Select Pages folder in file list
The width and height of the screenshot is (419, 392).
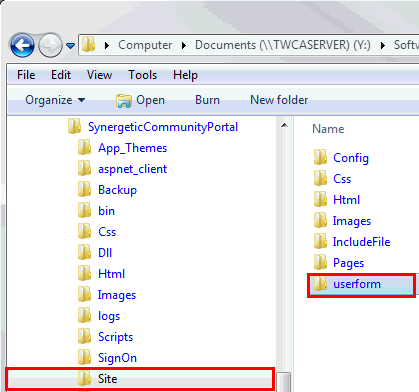[348, 263]
